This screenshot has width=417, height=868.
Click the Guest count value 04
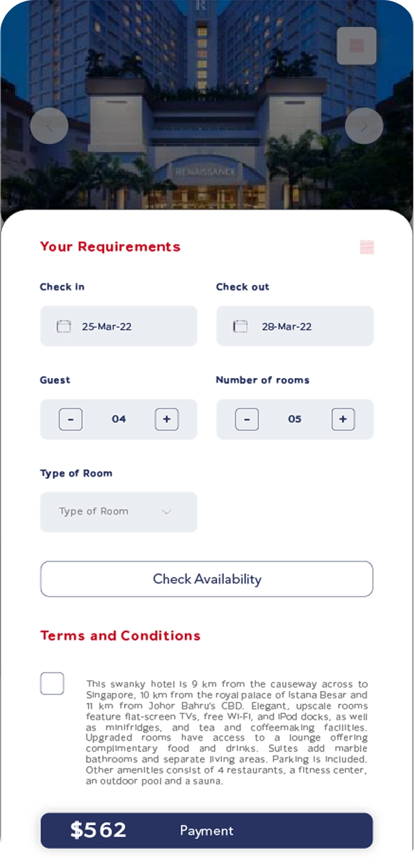click(x=119, y=420)
